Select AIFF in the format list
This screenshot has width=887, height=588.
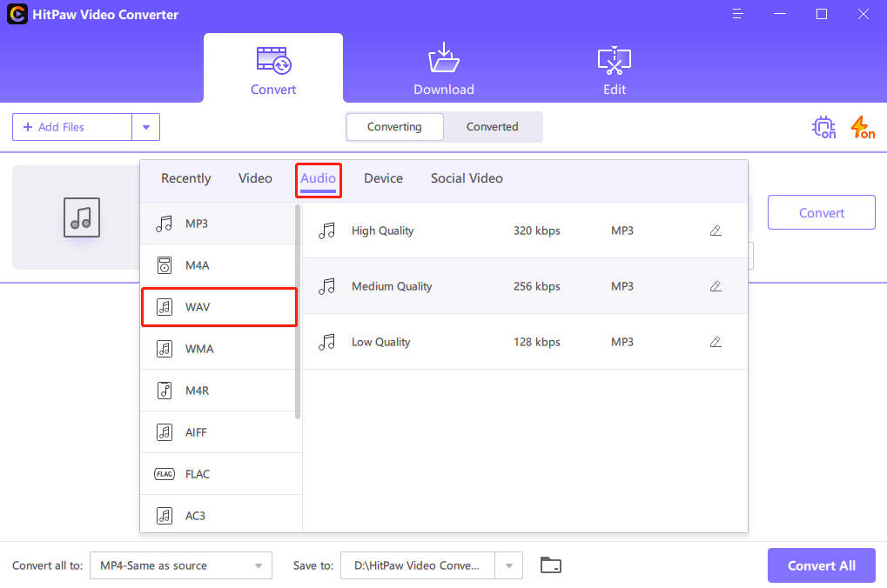coord(220,432)
